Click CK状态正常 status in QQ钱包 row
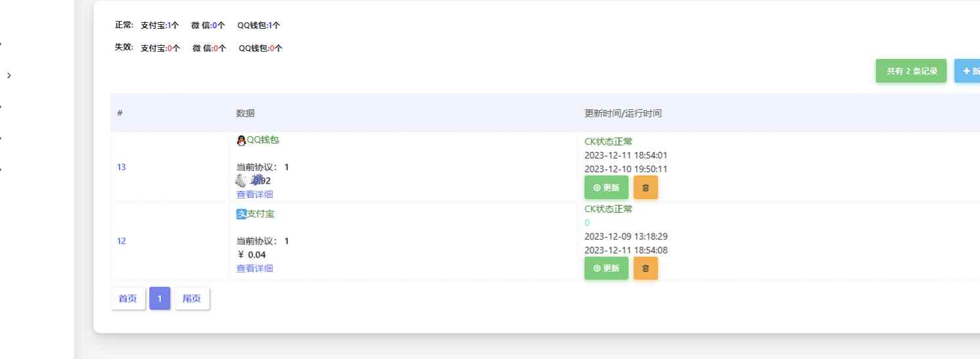This screenshot has height=359, width=980. click(x=609, y=142)
